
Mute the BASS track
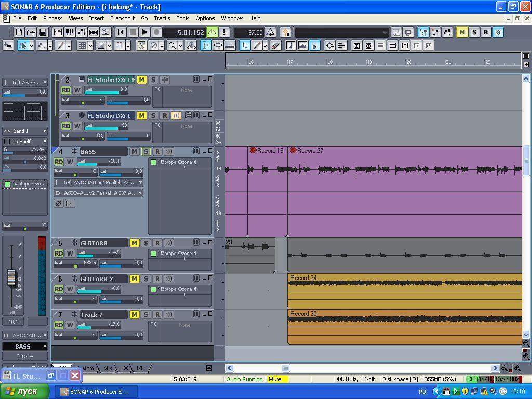pos(134,152)
